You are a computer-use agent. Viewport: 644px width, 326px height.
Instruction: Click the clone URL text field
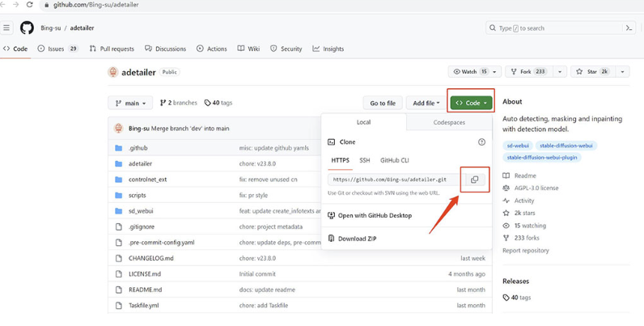click(x=396, y=180)
